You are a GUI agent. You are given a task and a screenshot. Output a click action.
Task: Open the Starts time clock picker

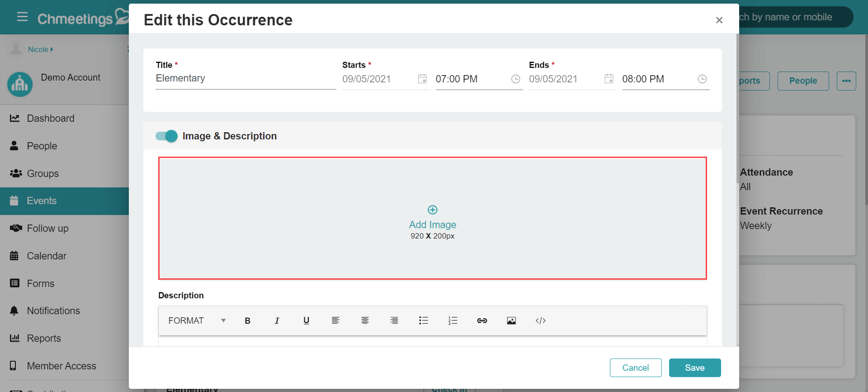click(x=515, y=79)
